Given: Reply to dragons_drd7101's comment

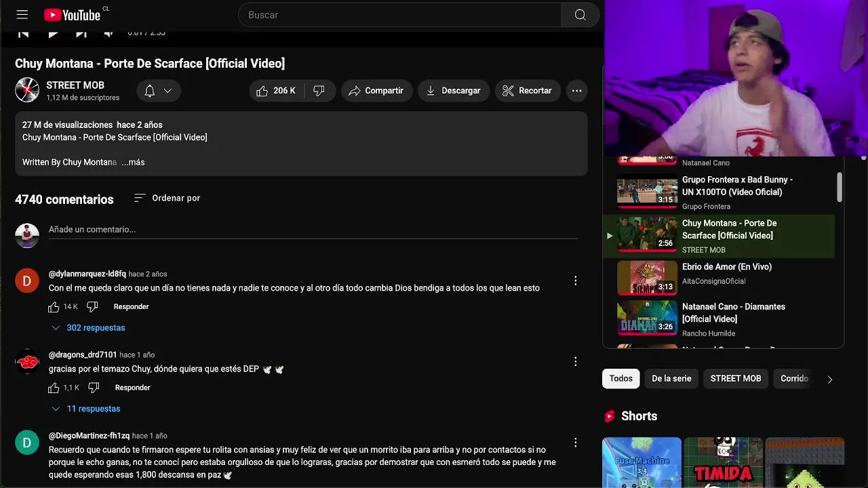Looking at the screenshot, I should click(133, 388).
